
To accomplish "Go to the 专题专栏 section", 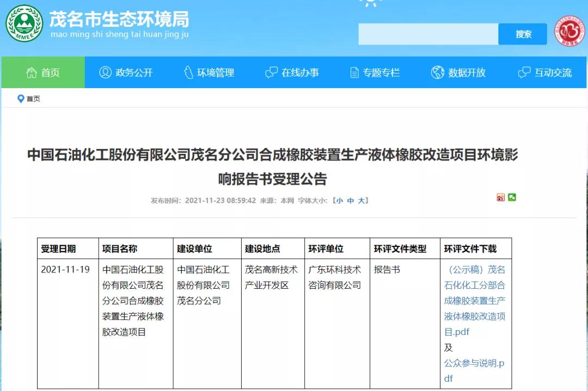I will pyautogui.click(x=375, y=72).
